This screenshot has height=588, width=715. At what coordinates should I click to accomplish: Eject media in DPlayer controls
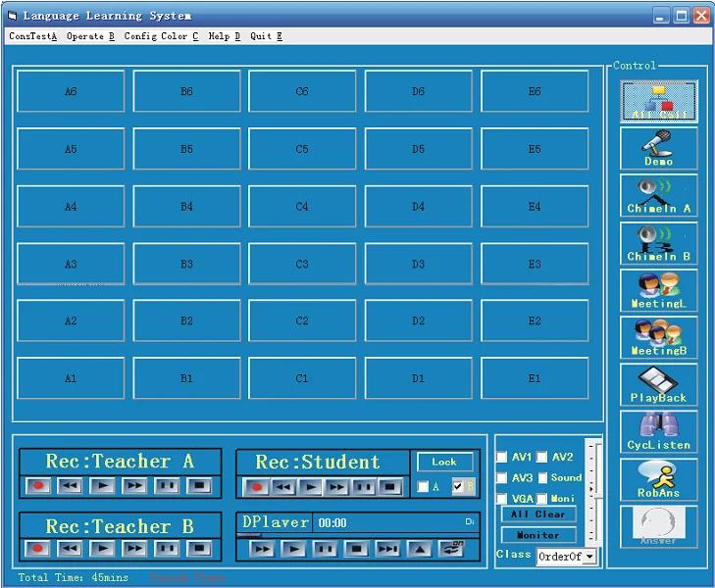419,549
